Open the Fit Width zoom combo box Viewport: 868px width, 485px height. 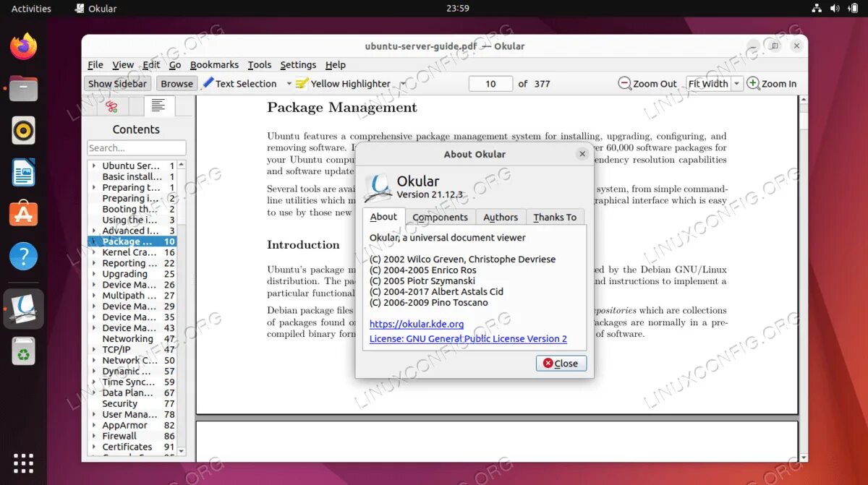point(714,83)
